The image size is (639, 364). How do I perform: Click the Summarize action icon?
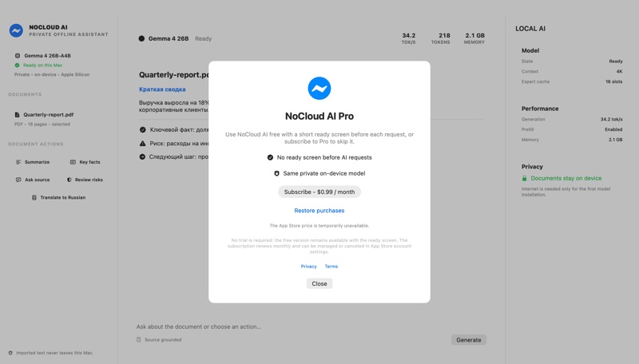click(18, 162)
